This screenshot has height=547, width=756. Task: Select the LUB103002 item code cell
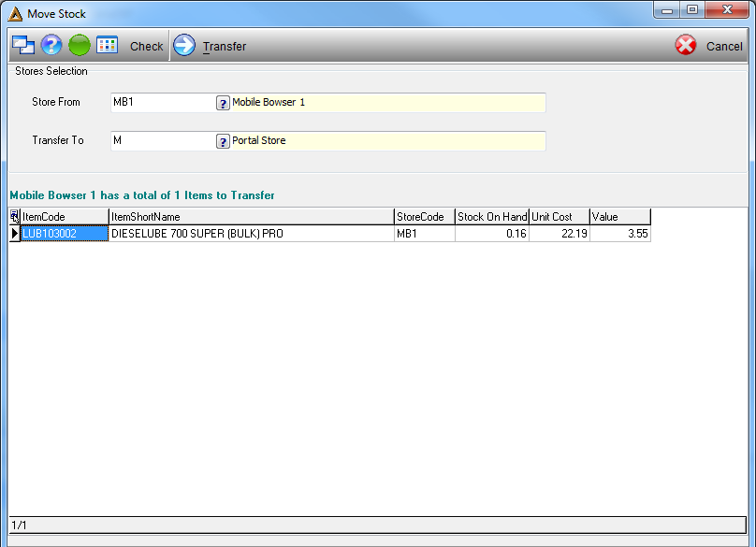(x=65, y=234)
